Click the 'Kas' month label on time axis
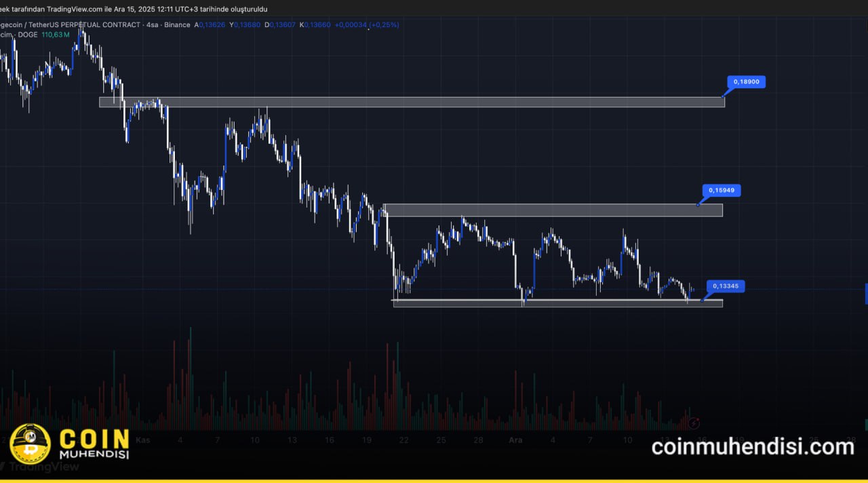 tap(143, 440)
